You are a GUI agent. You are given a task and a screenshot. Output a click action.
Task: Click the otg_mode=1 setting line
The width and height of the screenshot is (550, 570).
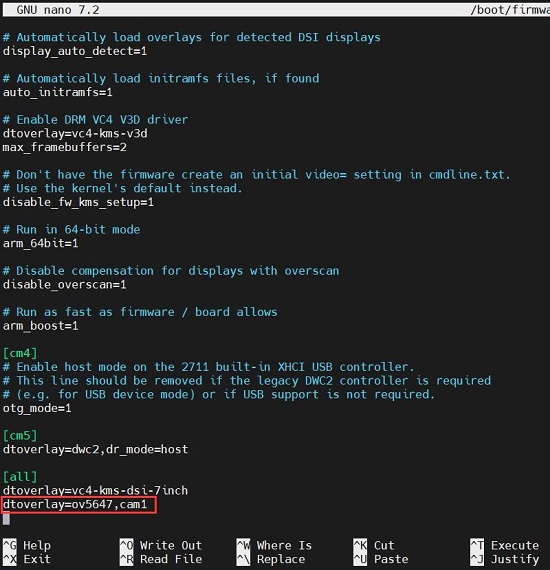(x=37, y=408)
